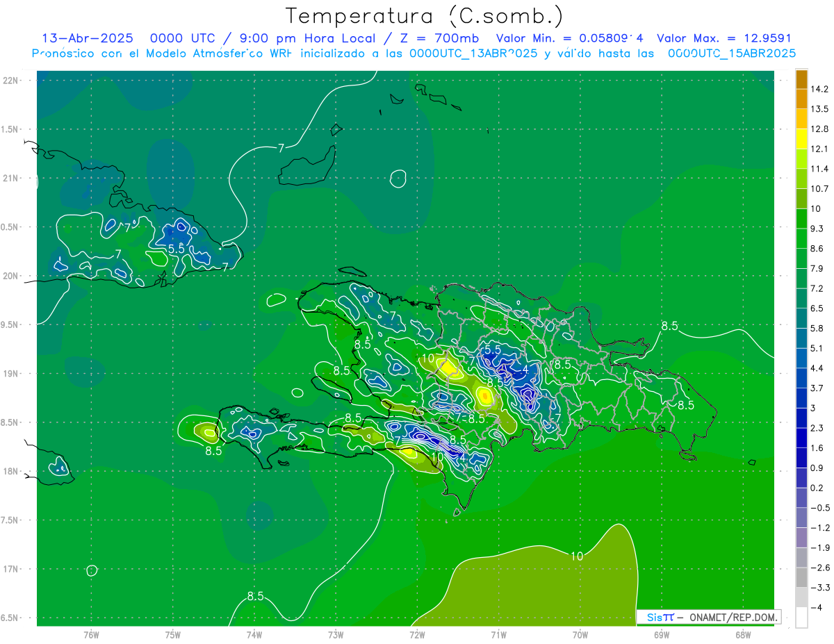Viewport: 834px width, 644px height.
Task: Click longitude axis label '74W'
Action: click(x=254, y=635)
